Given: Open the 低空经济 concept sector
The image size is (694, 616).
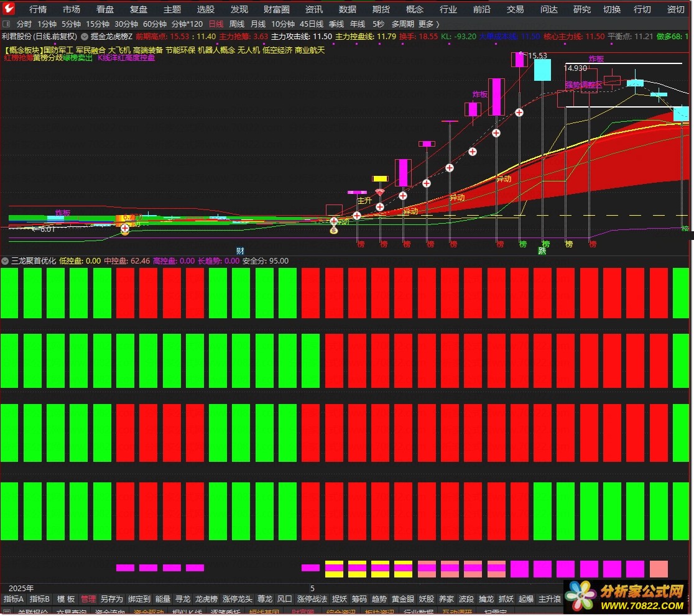Looking at the screenshot, I should [277, 50].
